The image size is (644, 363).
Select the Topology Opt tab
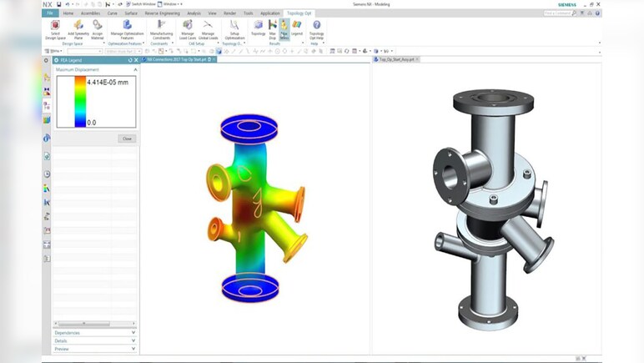299,13
